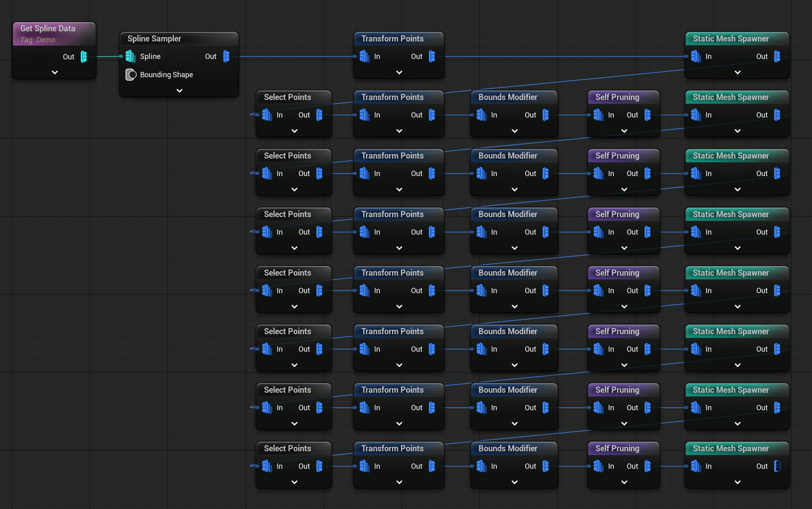Click the In pin of the topmost Static Mesh Spawner

(x=696, y=57)
